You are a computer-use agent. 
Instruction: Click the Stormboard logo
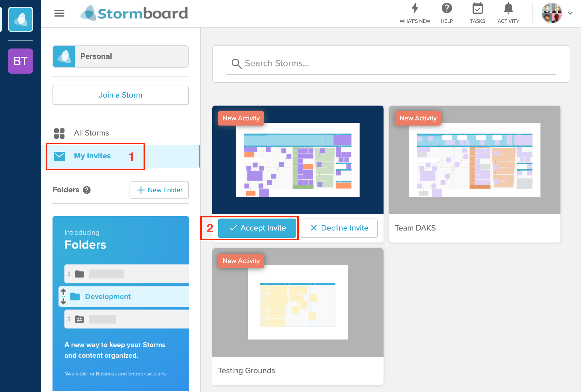[134, 13]
